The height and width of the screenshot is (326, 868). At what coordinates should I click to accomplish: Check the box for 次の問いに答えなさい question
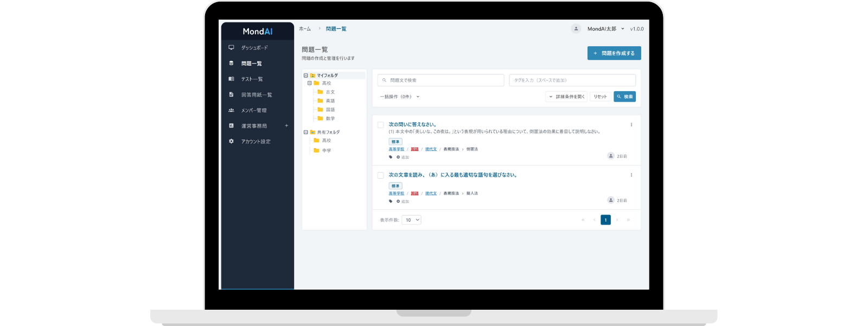[x=381, y=125]
